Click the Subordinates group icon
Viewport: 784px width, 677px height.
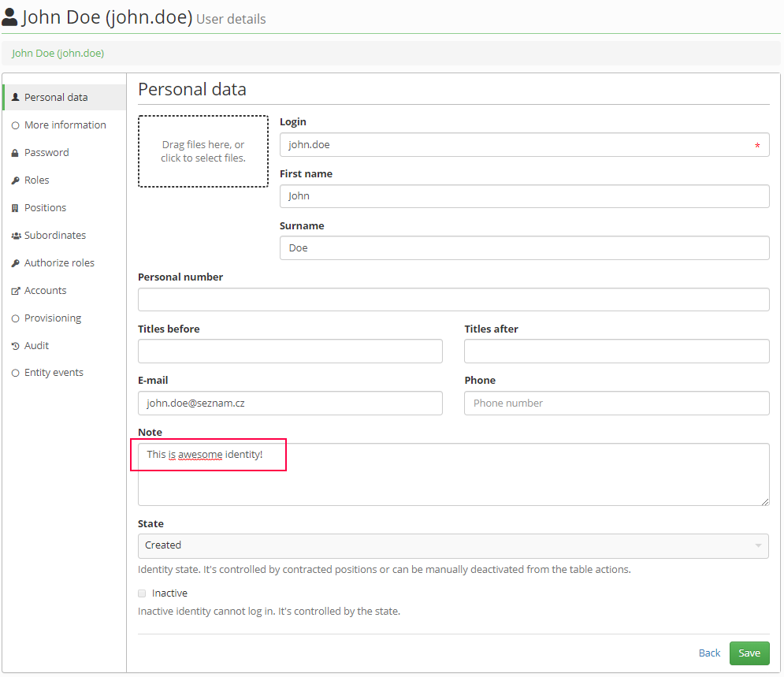click(16, 236)
